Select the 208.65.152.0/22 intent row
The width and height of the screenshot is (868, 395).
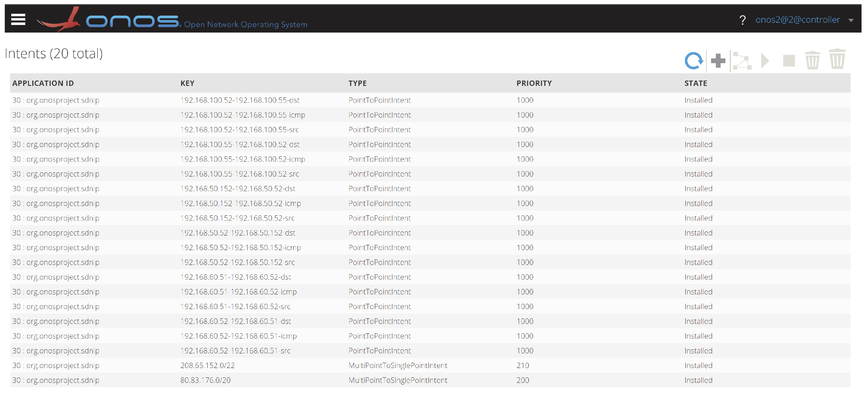(x=207, y=366)
